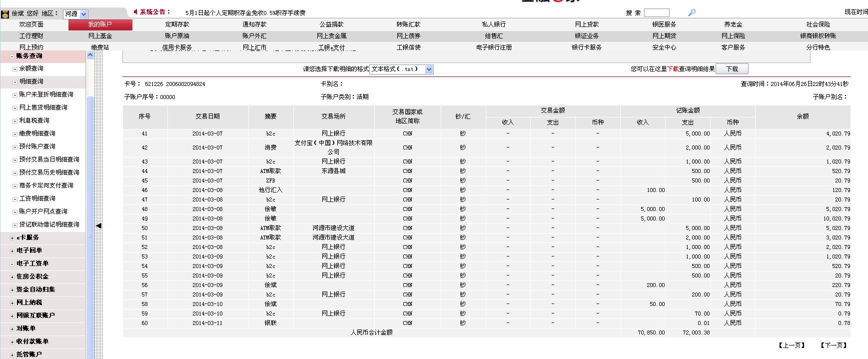Click the 东源县城 cell in row 44
Image resolution: width=868 pixels, height=359 pixels.
click(x=334, y=171)
